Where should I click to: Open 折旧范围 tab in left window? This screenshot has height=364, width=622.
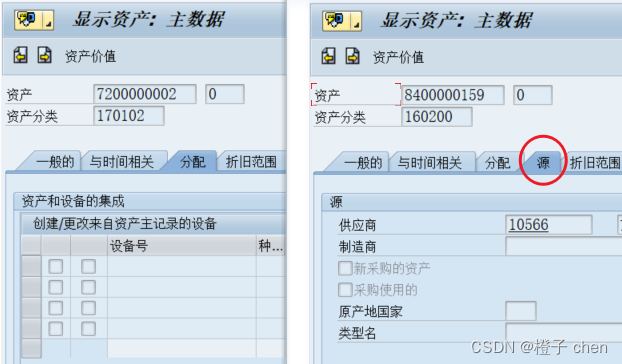tap(251, 162)
